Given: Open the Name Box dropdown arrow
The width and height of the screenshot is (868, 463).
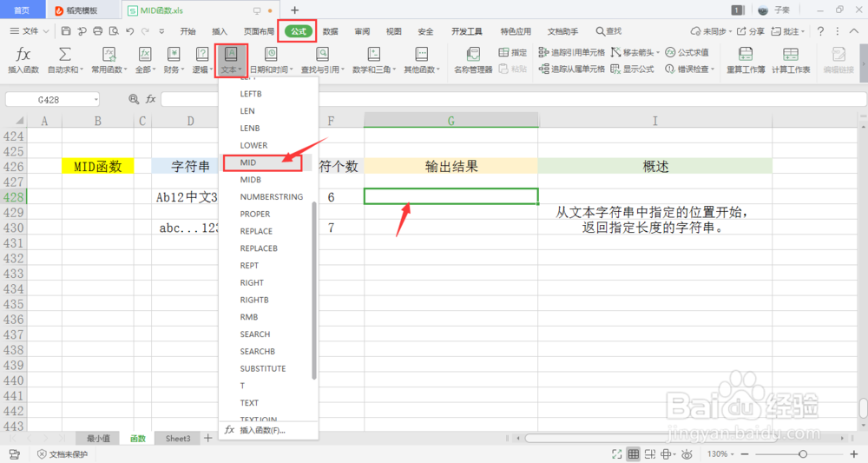Looking at the screenshot, I should pyautogui.click(x=95, y=100).
